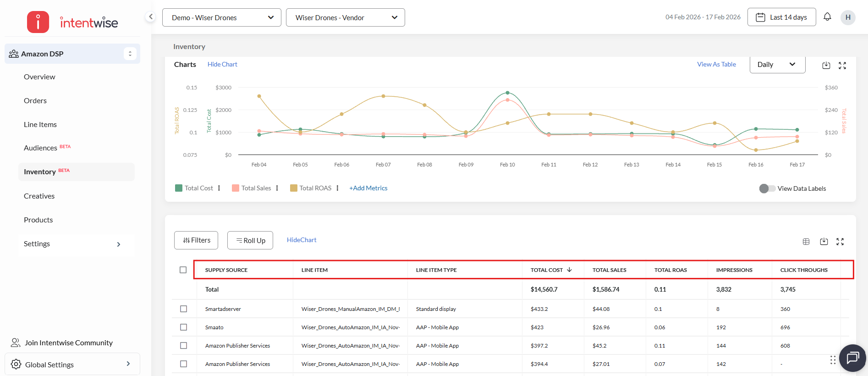Tick the select-all checkbox in table header
This screenshot has height=376, width=868.
[x=183, y=270]
